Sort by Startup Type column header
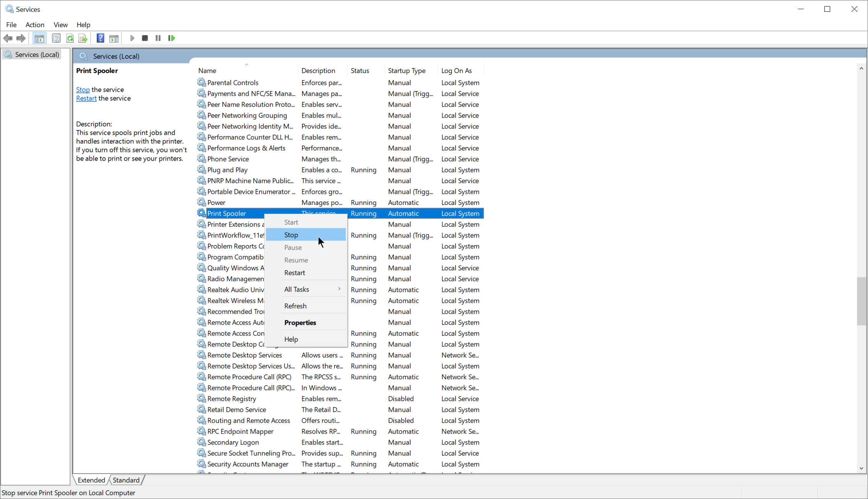Viewport: 868px width, 499px height. tap(406, 71)
